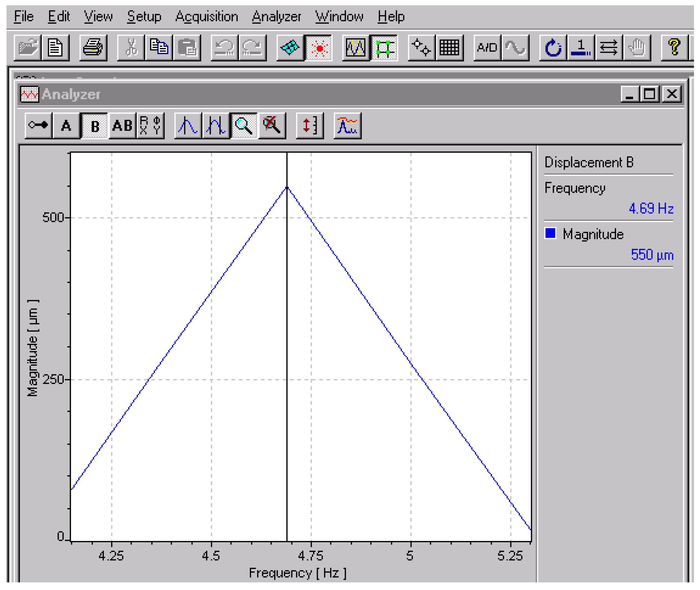Click the single peak cursor button

[188, 125]
